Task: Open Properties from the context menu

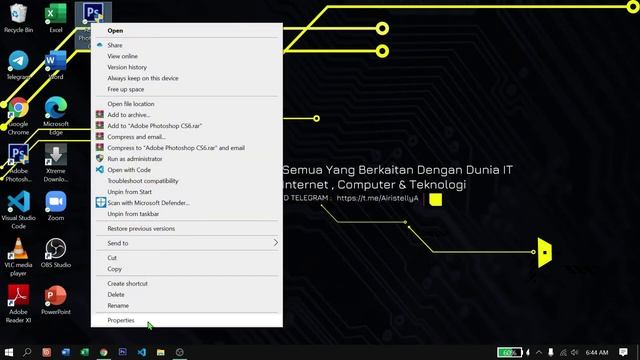Action: point(187,320)
